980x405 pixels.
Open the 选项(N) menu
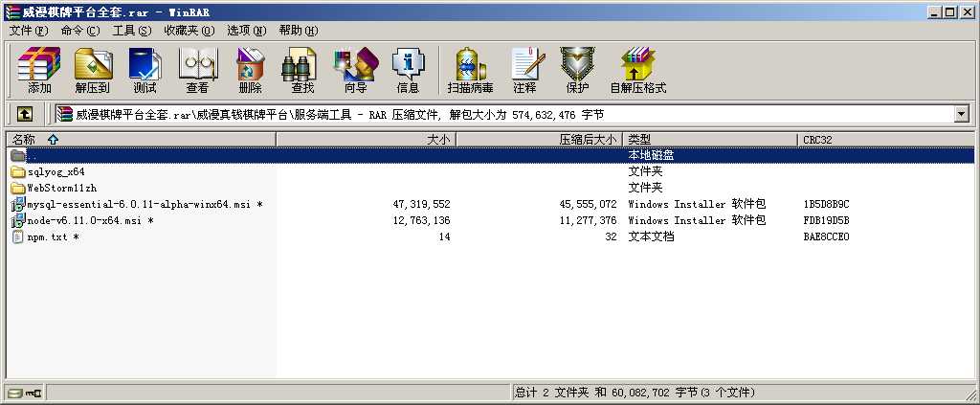[x=246, y=31]
